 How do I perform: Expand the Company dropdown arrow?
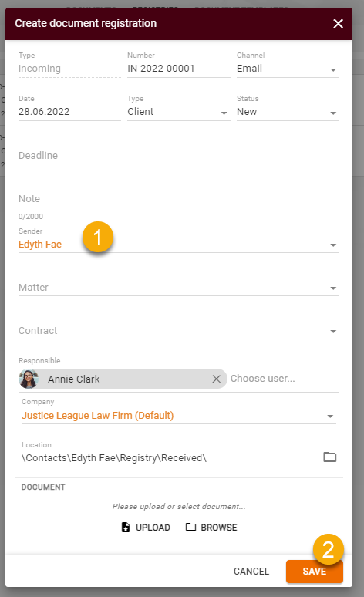(330, 417)
